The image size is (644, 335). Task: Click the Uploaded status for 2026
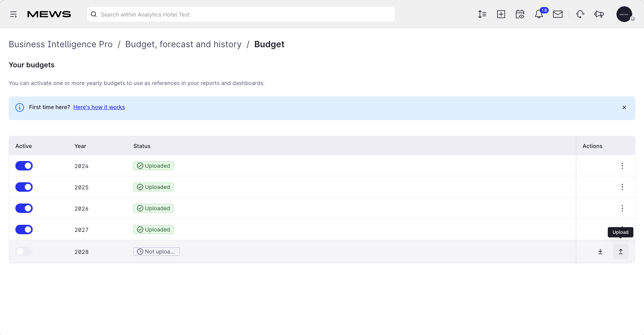tap(154, 208)
